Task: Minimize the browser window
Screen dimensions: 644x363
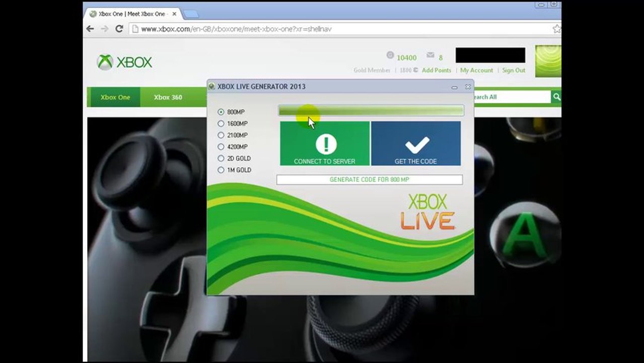Action: coord(541,4)
